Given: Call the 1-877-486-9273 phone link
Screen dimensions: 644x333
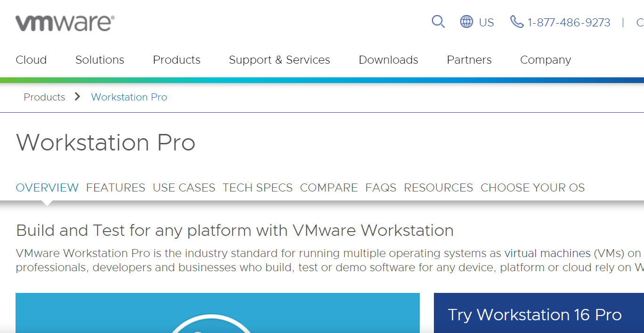Looking at the screenshot, I should point(569,22).
